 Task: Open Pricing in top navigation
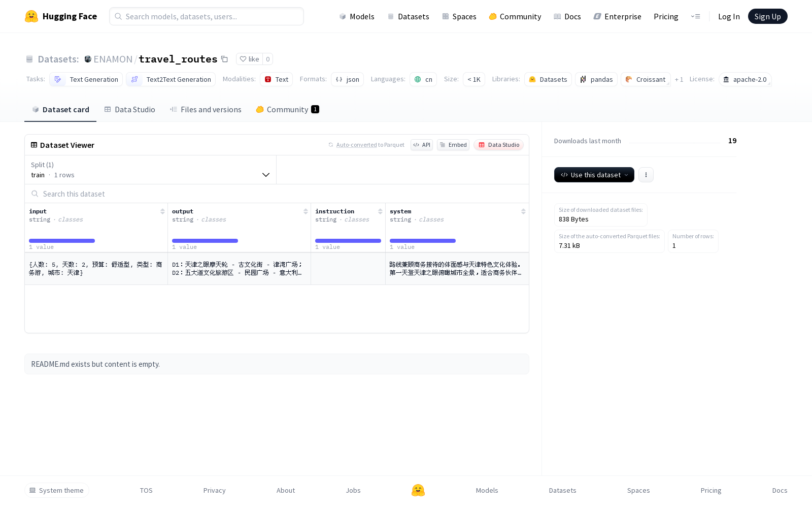666,16
